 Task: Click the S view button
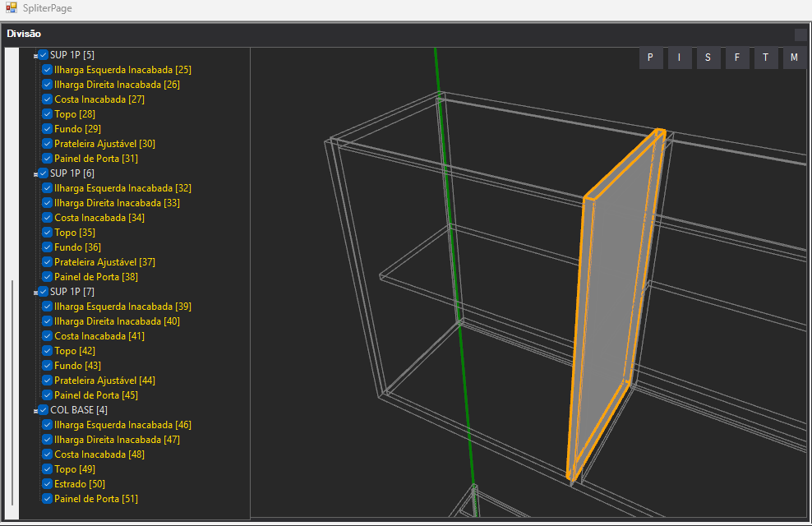click(x=708, y=58)
